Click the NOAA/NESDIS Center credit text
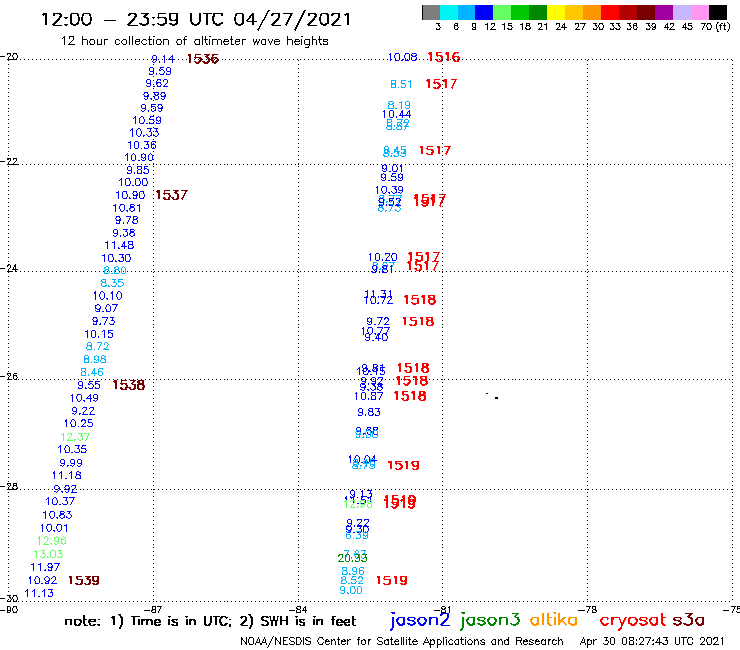The width and height of the screenshot is (740, 650). click(401, 641)
